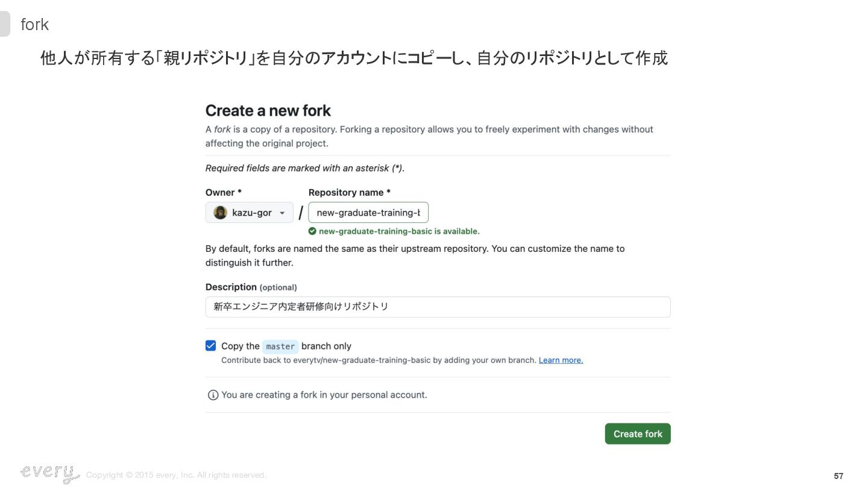Click the Description text field
868x488 pixels.
pyautogui.click(x=438, y=307)
